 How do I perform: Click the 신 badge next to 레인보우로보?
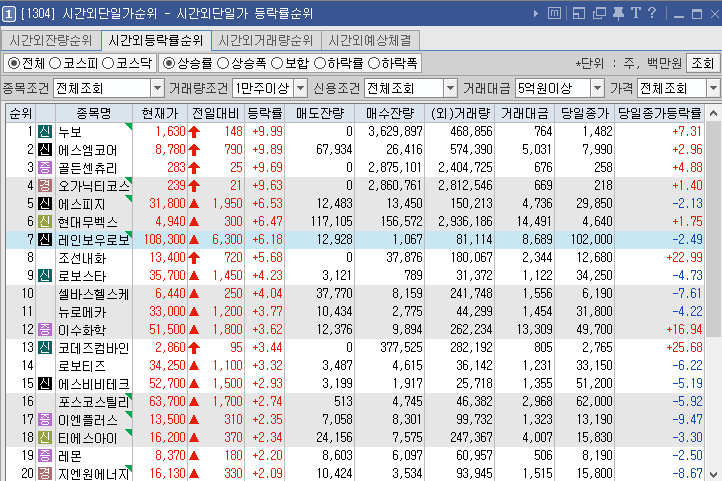[x=45, y=239]
